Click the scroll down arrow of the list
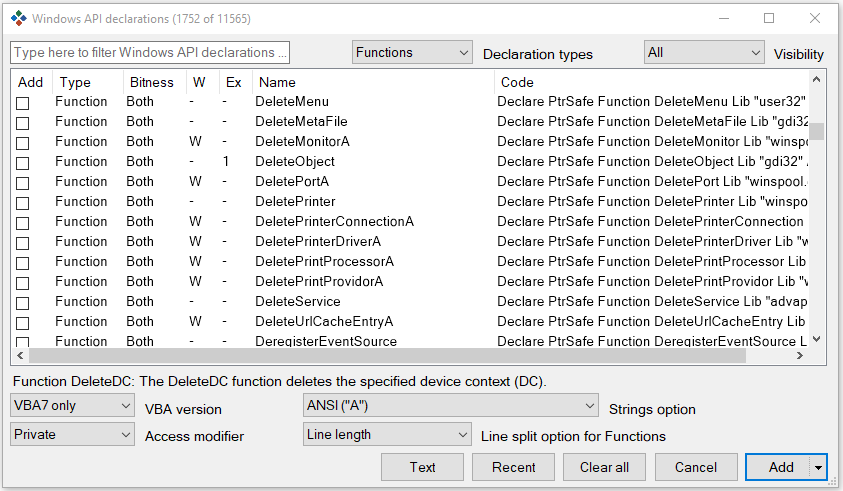 [x=817, y=339]
